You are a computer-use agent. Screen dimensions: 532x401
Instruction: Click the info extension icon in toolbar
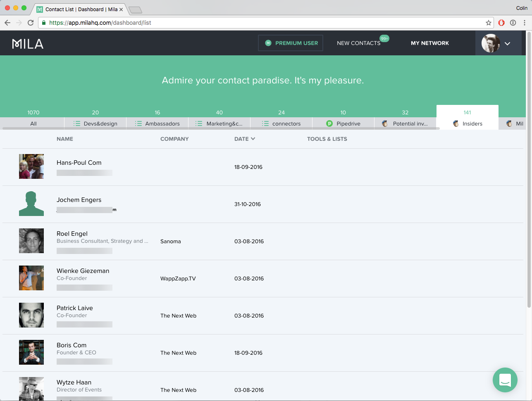513,23
